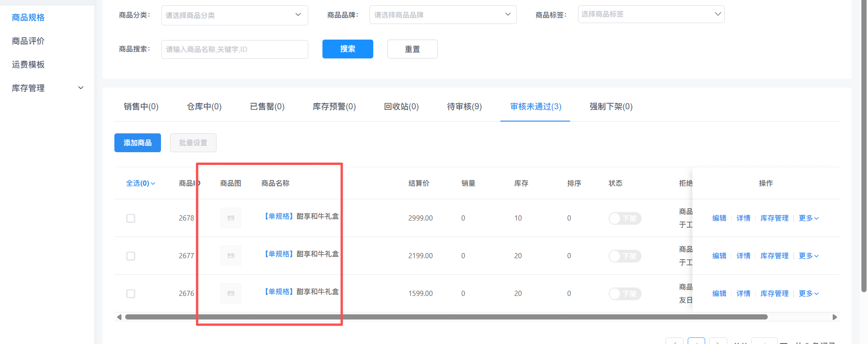The image size is (868, 344).
Task: Switch to the 待审核(9) tab
Action: (464, 106)
